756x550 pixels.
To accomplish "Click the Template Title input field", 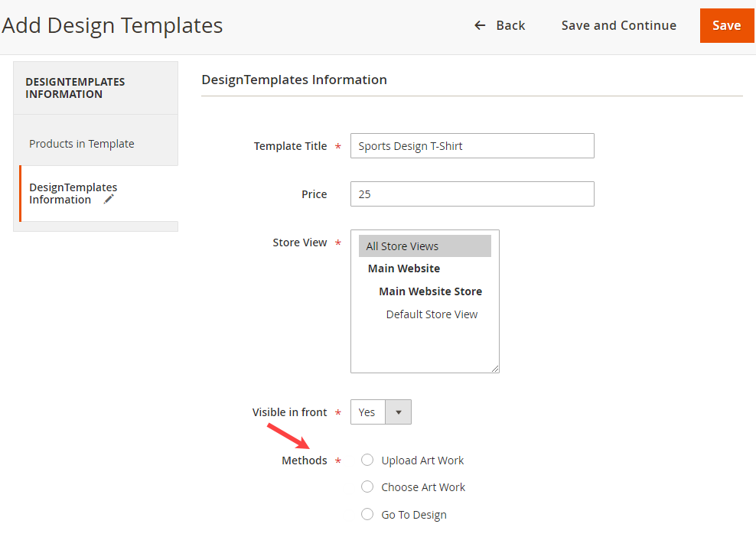I will [x=472, y=146].
